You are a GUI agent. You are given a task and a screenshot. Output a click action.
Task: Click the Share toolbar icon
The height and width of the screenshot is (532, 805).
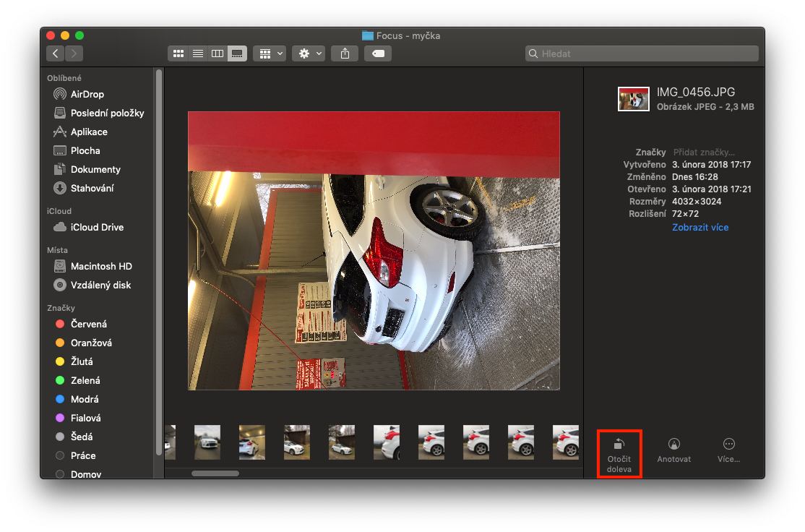pos(345,53)
